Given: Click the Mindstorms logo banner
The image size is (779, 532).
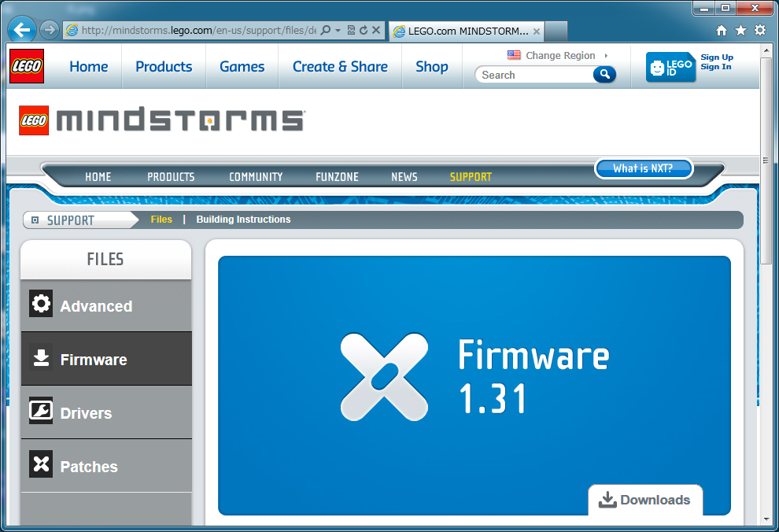Looking at the screenshot, I should pos(157,120).
